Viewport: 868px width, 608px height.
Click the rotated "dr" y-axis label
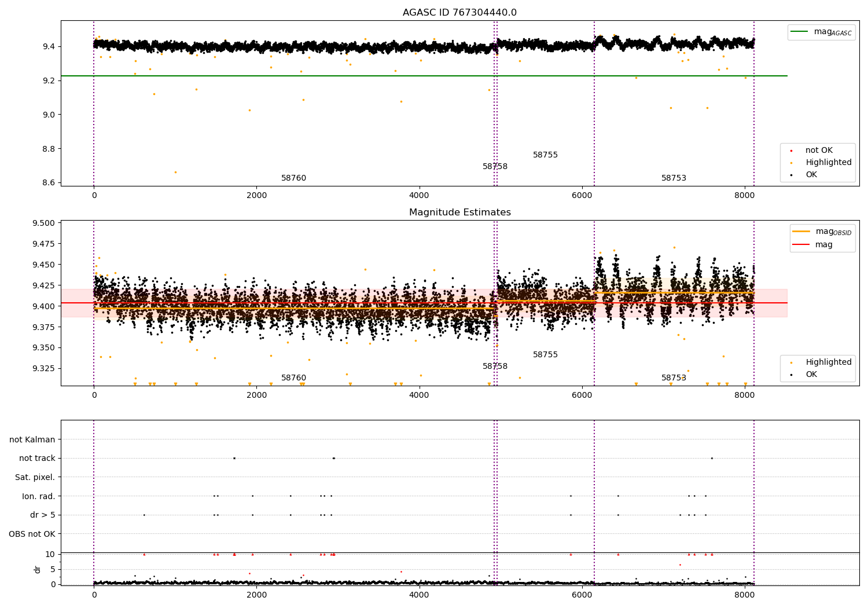[x=38, y=569]
